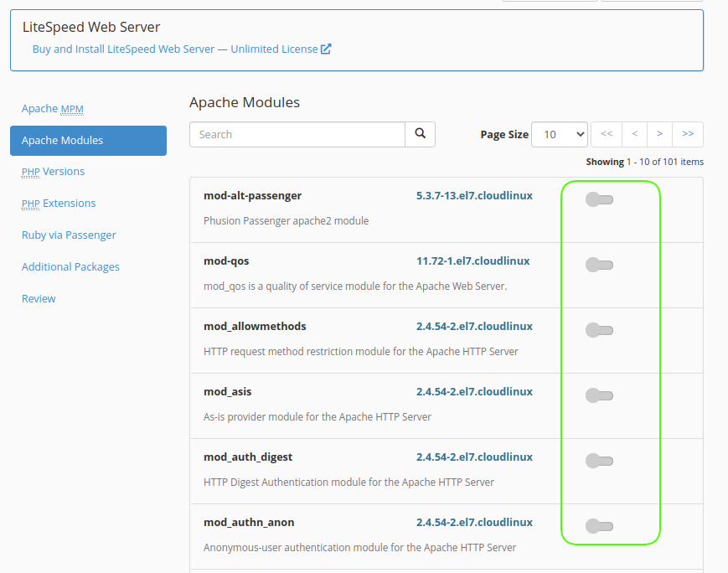This screenshot has height=573, width=728.
Task: Click the external link icon beside Unlimited License
Action: pos(326,49)
